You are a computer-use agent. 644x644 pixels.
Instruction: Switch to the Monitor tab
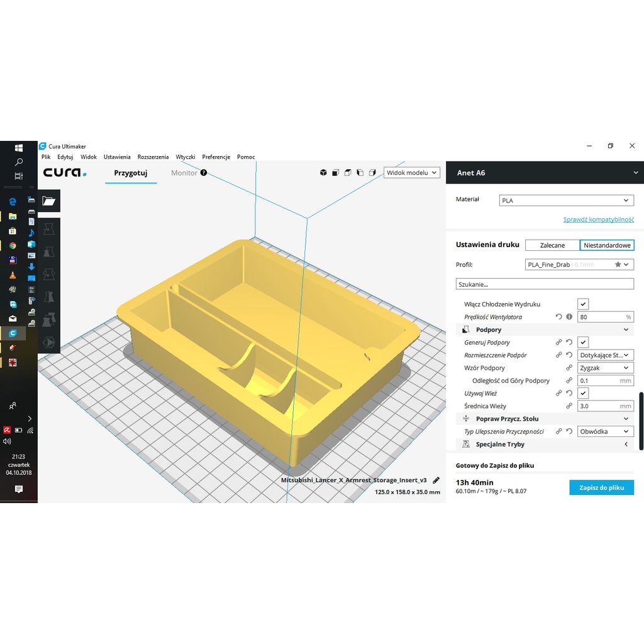click(184, 172)
